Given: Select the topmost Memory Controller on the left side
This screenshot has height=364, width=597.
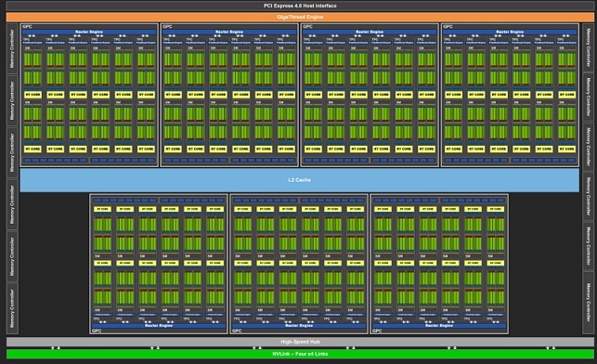Looking at the screenshot, I should 12,48.
